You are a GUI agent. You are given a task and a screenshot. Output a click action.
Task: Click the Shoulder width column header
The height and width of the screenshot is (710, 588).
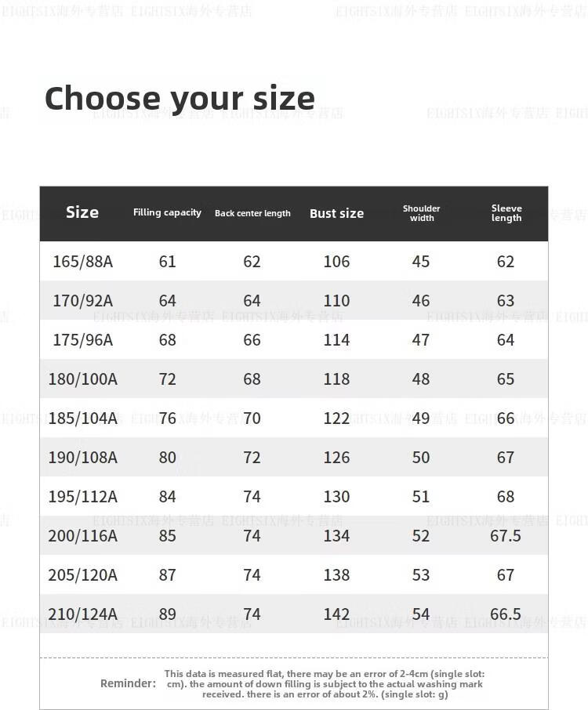(422, 213)
